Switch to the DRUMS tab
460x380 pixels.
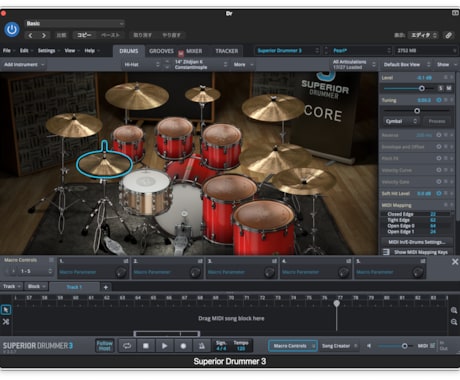pos(129,51)
